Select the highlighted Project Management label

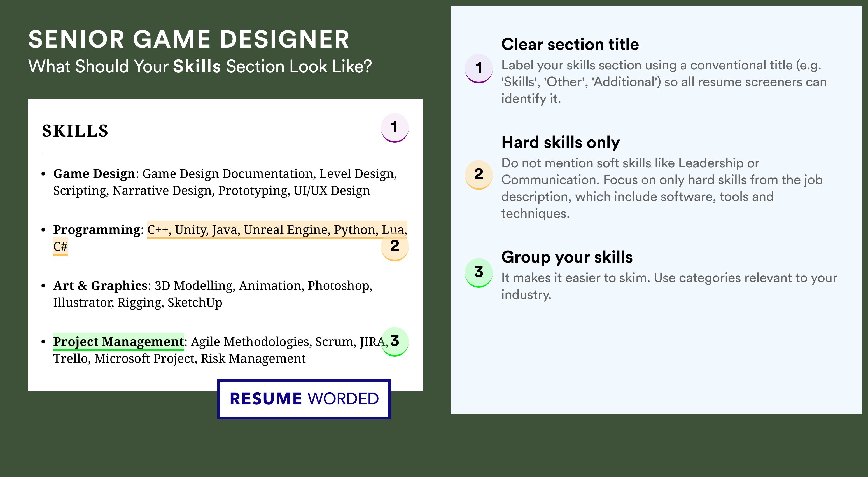[x=119, y=342]
